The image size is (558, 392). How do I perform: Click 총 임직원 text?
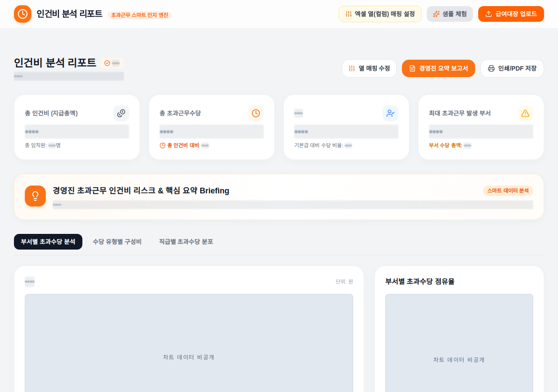pos(36,145)
